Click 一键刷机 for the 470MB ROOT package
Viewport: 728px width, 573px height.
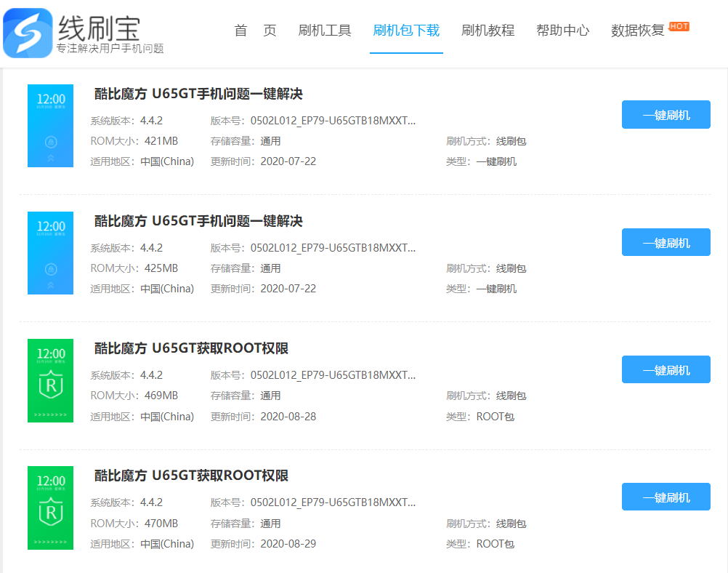coord(666,497)
